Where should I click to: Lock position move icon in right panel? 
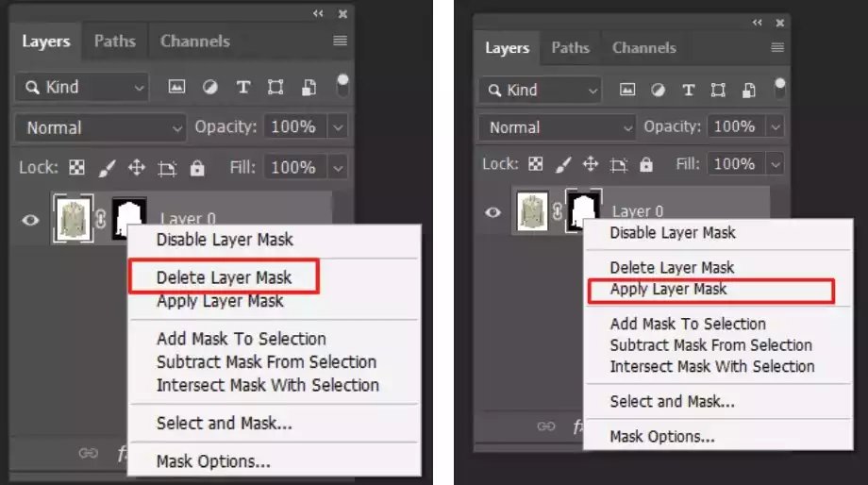(x=591, y=164)
